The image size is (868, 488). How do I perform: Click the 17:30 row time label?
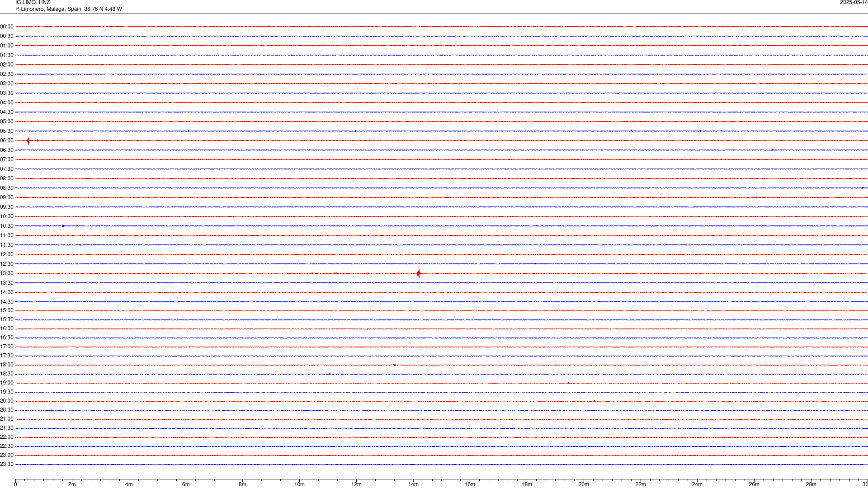[x=7, y=356]
